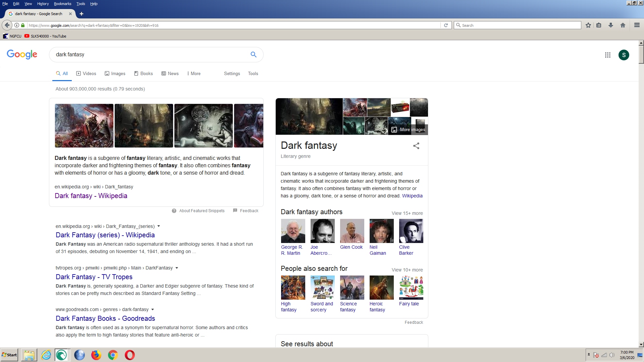
Task: Click the Start button
Action: (9, 355)
